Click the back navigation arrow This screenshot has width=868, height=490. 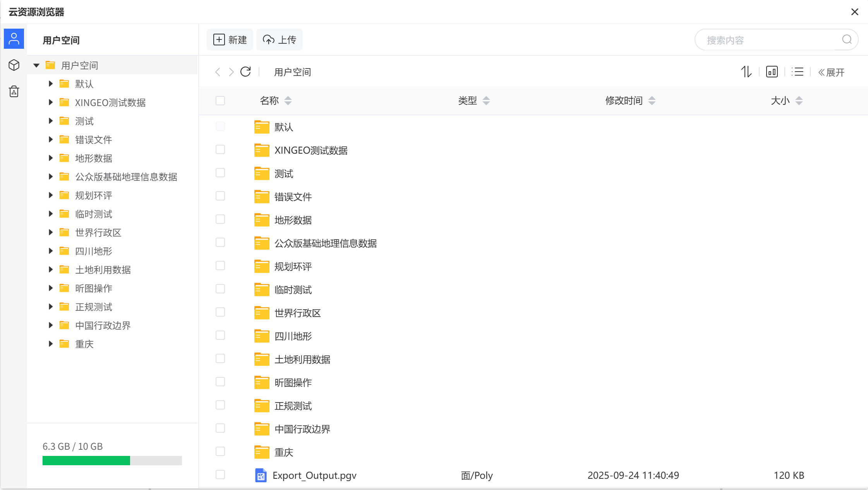coord(218,72)
